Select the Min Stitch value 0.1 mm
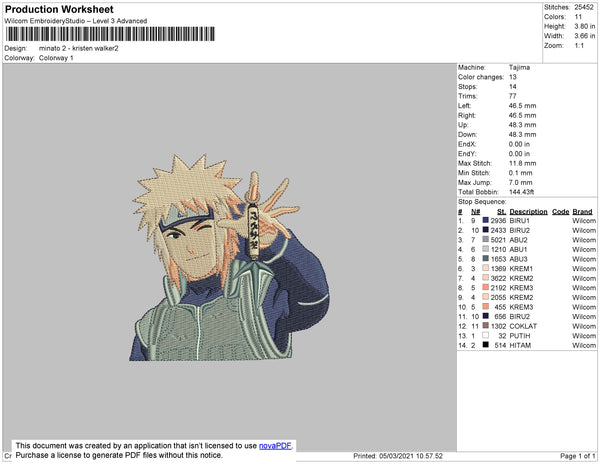 tap(520, 173)
